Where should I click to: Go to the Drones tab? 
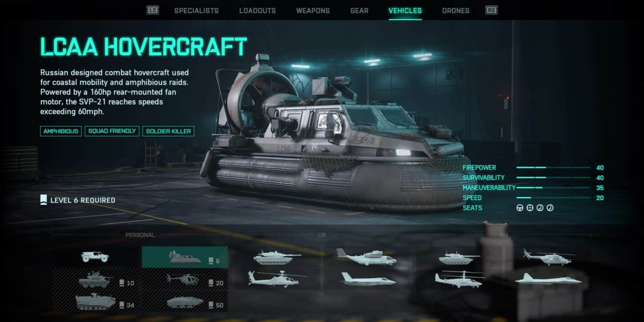point(456,11)
